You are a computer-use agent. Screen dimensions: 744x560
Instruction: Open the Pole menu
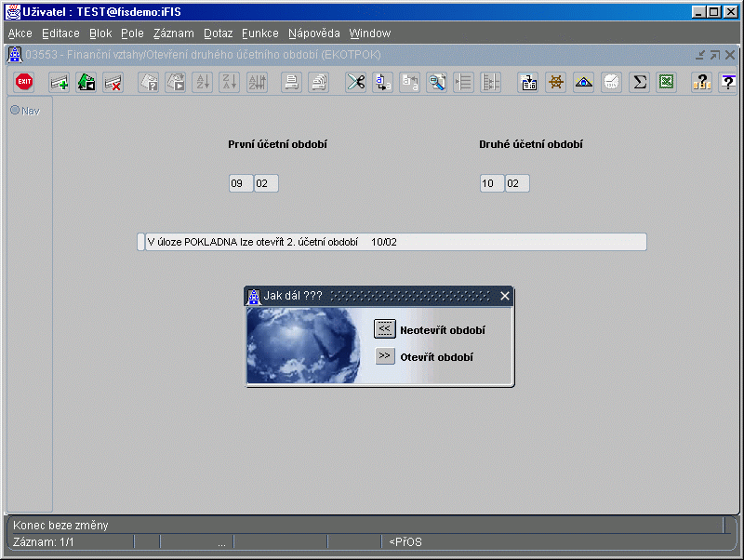click(x=132, y=33)
